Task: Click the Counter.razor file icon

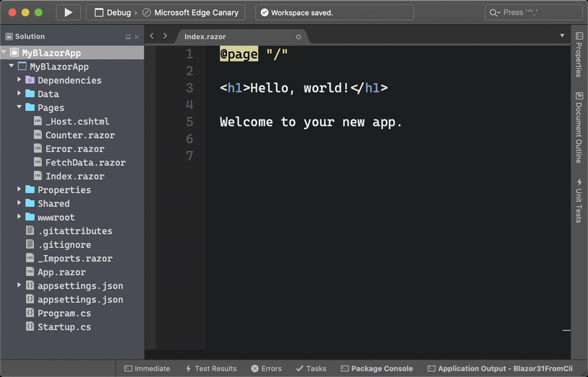Action: pos(38,134)
